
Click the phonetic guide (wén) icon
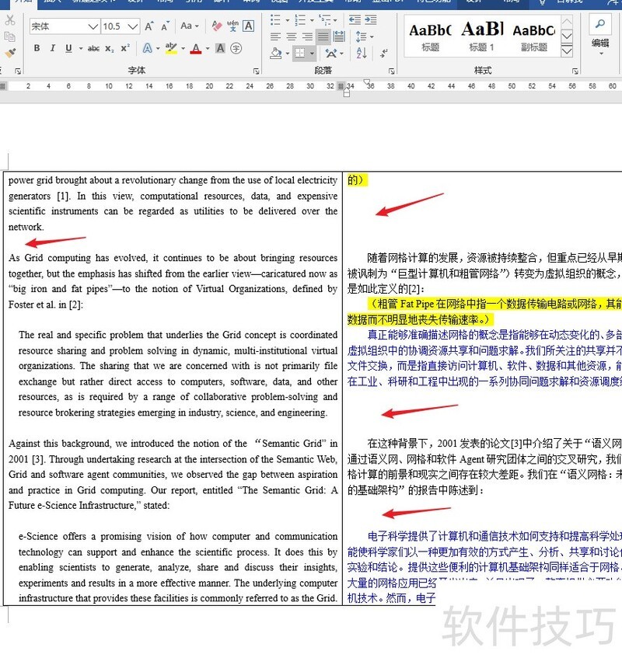tap(232, 26)
